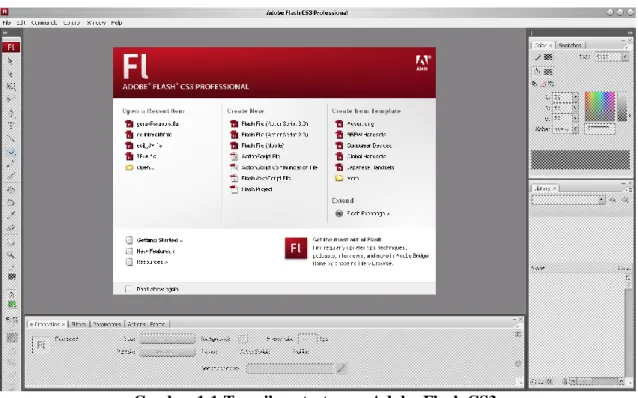This screenshot has width=638, height=398.
Task: Create new Flash Project
Action: [251, 189]
